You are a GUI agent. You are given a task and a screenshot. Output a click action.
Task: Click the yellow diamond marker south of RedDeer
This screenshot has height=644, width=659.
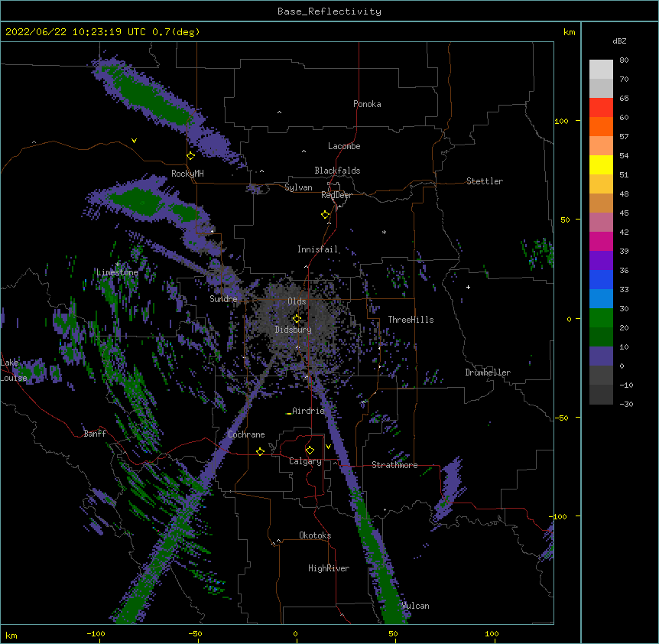click(x=325, y=215)
